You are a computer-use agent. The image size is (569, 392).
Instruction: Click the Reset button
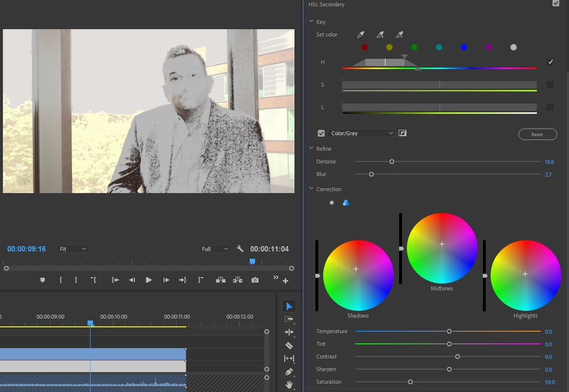click(x=537, y=134)
